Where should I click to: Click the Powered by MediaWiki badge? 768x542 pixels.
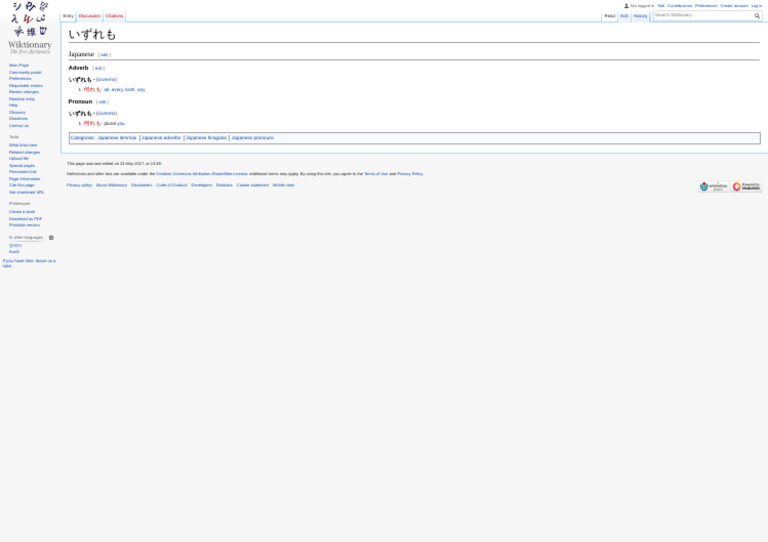tap(746, 187)
